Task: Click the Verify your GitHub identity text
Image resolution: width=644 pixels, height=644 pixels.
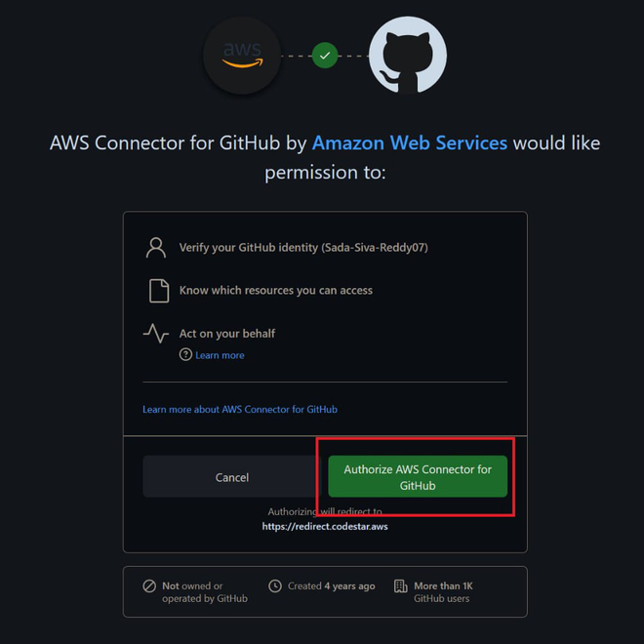Action: pos(303,248)
